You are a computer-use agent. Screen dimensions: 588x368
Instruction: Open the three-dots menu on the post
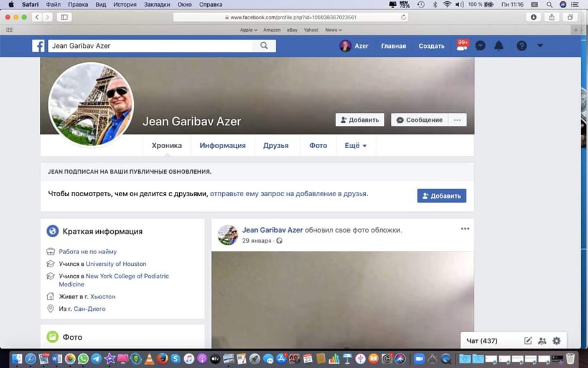click(465, 229)
